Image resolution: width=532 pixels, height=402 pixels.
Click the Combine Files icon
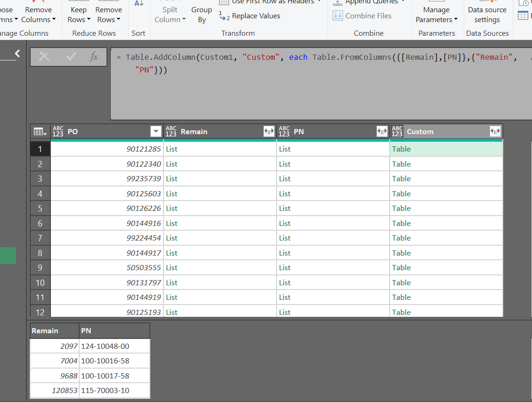338,16
